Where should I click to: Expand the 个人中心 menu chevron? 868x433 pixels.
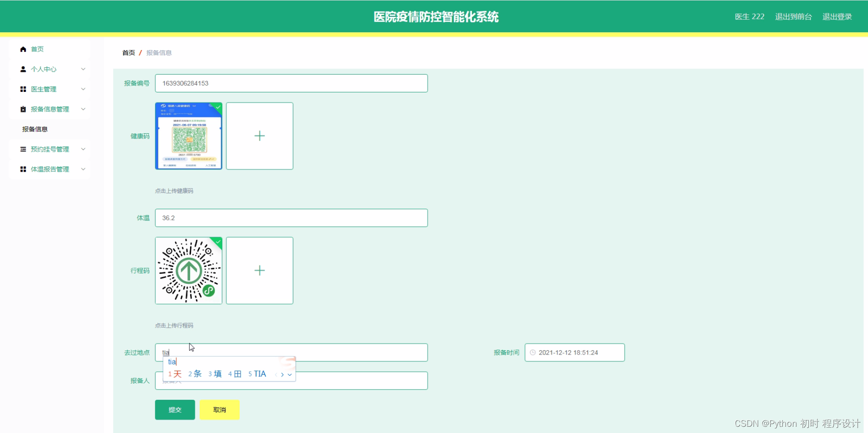coord(83,69)
